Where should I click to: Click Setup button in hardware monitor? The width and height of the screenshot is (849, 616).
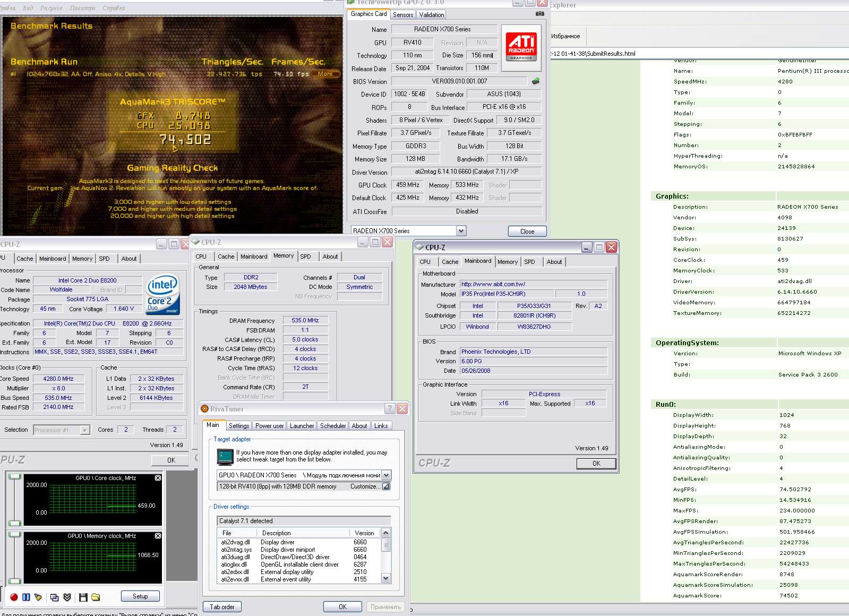140,596
